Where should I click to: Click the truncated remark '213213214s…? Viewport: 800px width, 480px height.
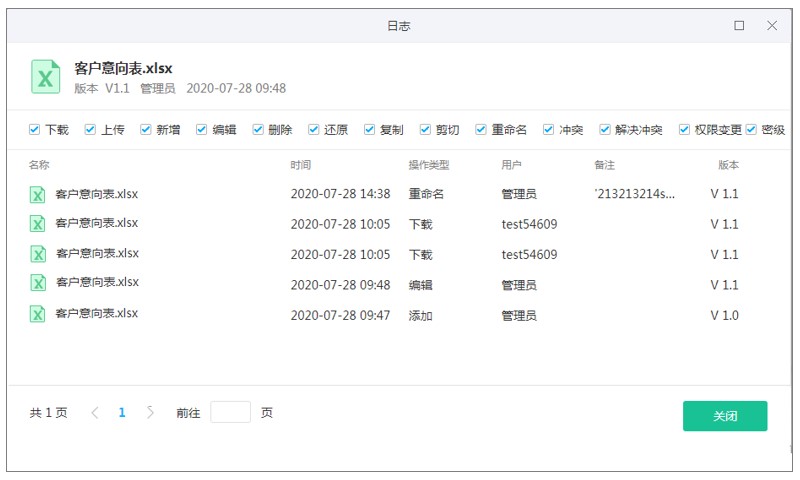click(x=634, y=194)
